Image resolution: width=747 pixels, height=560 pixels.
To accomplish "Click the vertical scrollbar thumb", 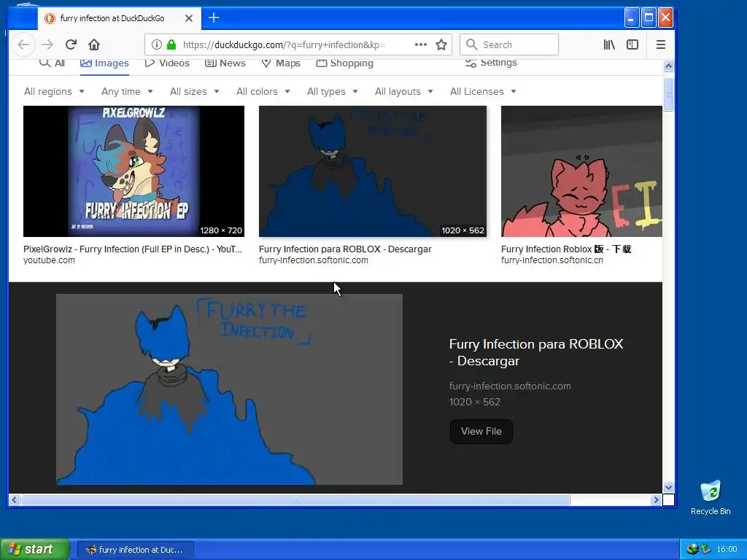I will (668, 94).
